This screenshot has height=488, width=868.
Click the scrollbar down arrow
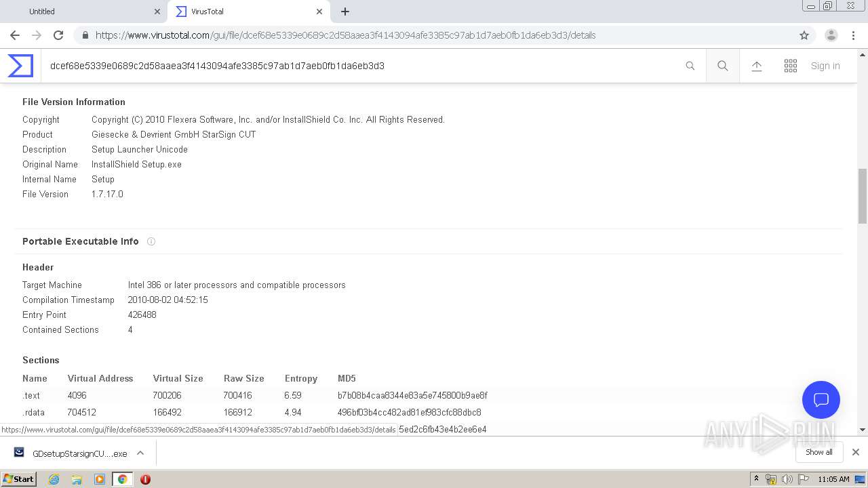(863, 430)
